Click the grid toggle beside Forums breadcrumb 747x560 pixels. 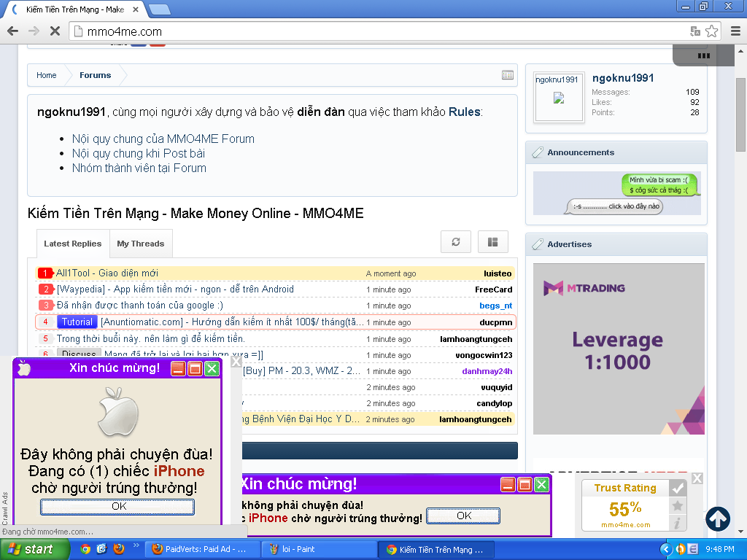click(x=507, y=75)
